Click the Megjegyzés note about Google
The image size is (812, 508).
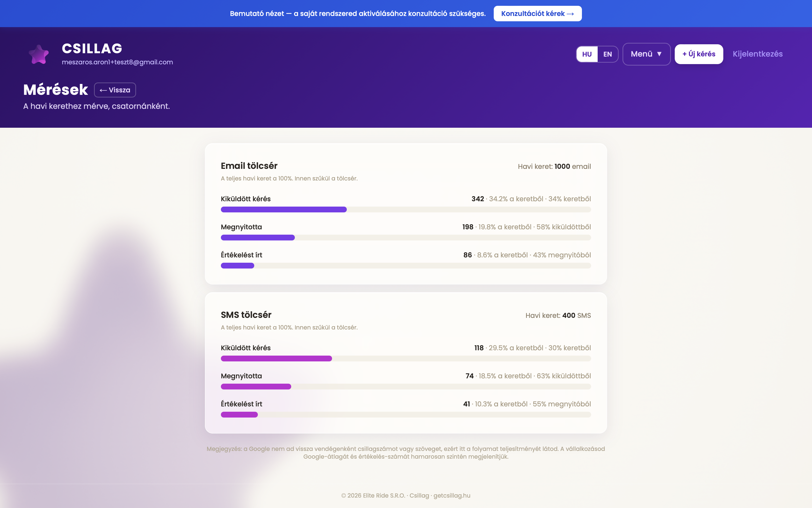click(x=406, y=453)
